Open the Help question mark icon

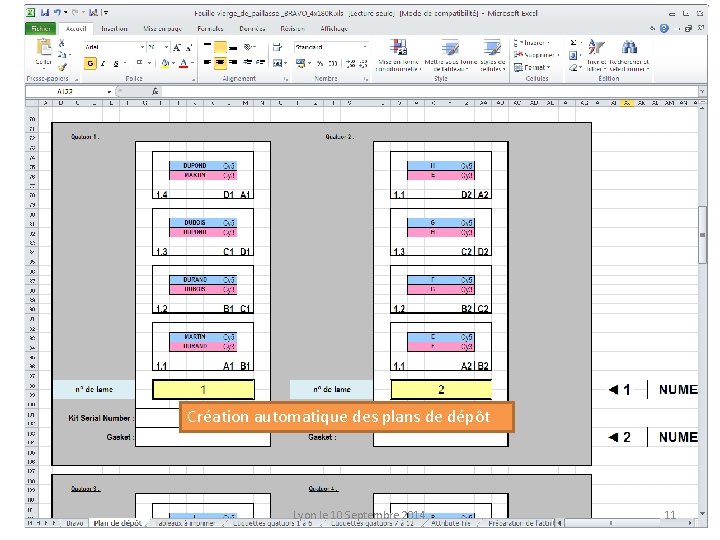[664, 28]
